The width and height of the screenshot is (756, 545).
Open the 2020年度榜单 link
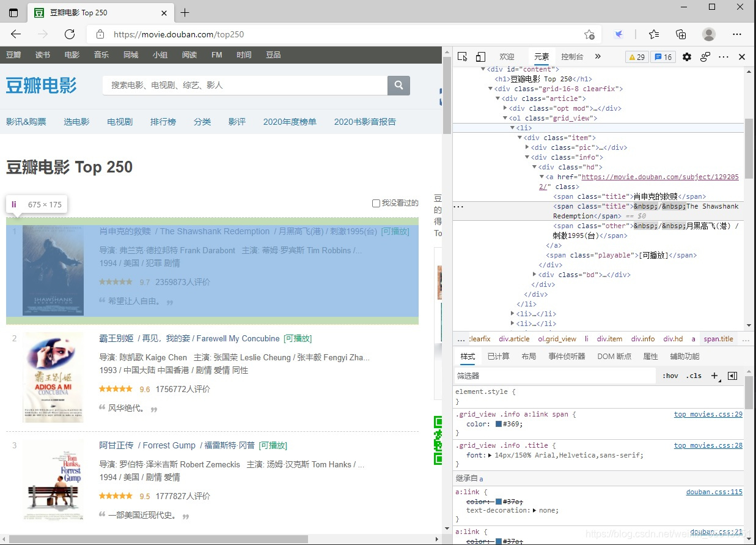(x=290, y=122)
